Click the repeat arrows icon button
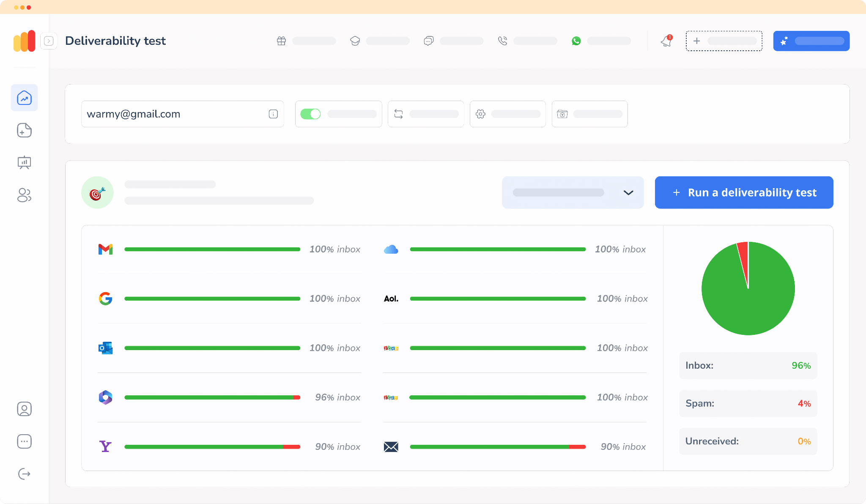 (x=426, y=114)
